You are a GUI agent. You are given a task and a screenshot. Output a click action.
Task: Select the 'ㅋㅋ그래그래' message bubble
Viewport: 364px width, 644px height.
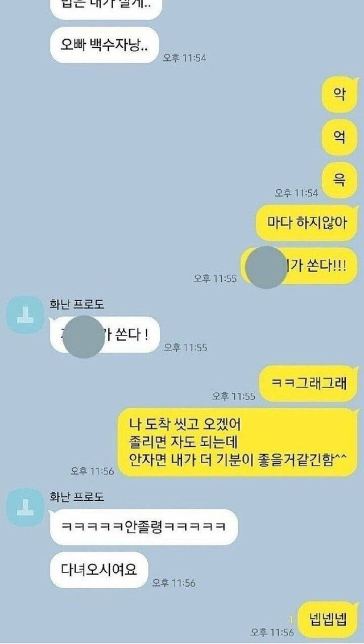click(309, 383)
